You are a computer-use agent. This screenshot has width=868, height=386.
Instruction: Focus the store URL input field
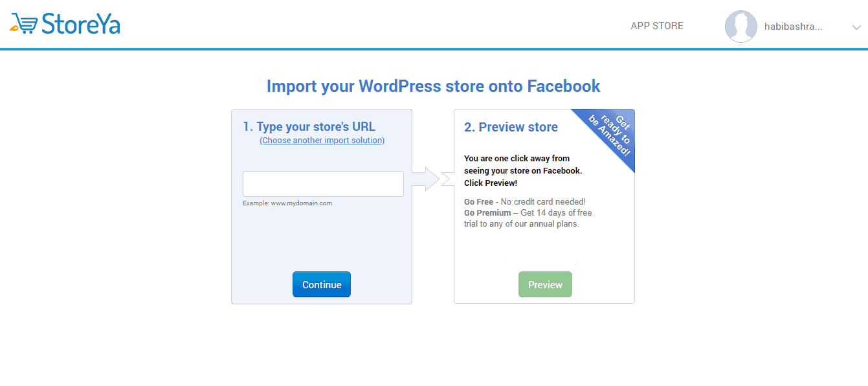pos(323,184)
